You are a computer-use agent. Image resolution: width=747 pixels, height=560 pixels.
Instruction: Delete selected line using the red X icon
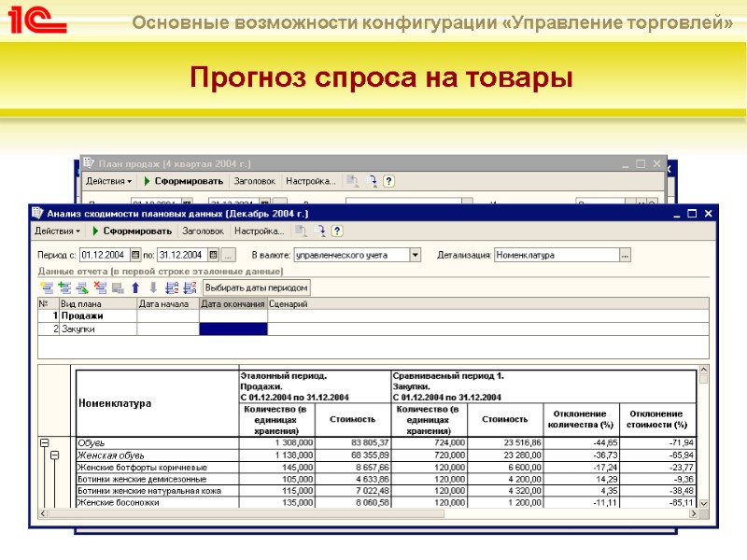(102, 287)
